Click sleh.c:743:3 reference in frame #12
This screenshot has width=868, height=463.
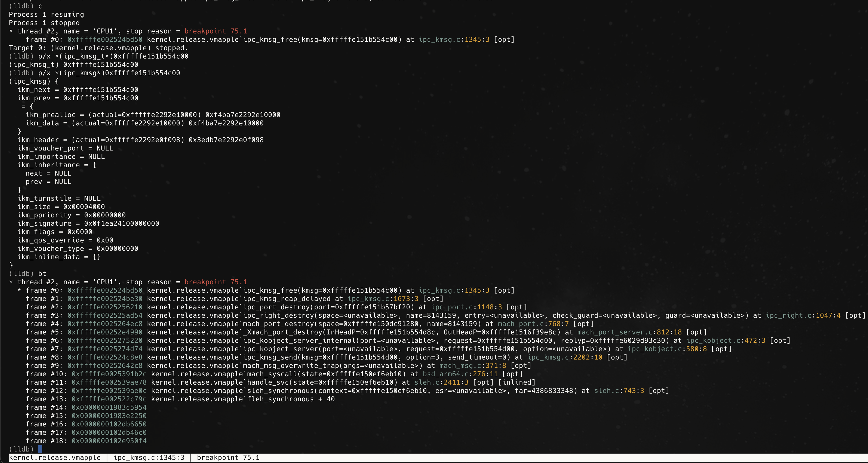(x=619, y=391)
